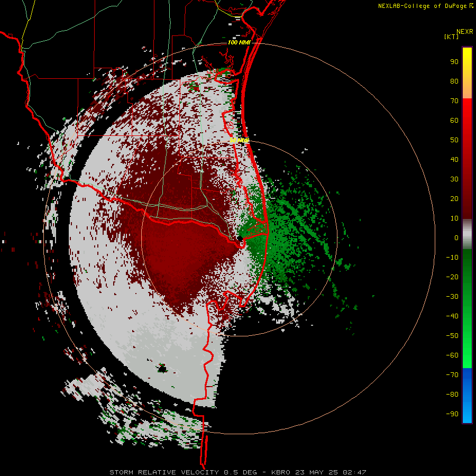Click the 40 value on the velocity scale
The width and height of the screenshot is (476, 476).
click(454, 160)
